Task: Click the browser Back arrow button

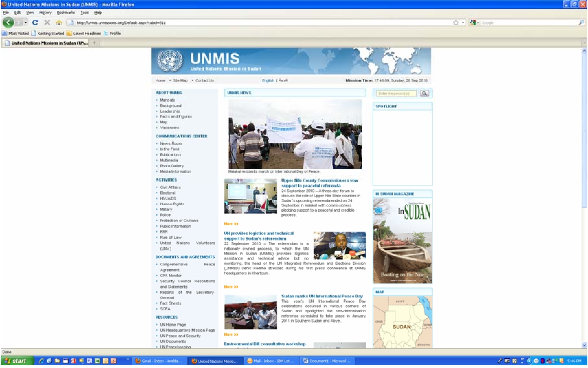Action: point(8,23)
